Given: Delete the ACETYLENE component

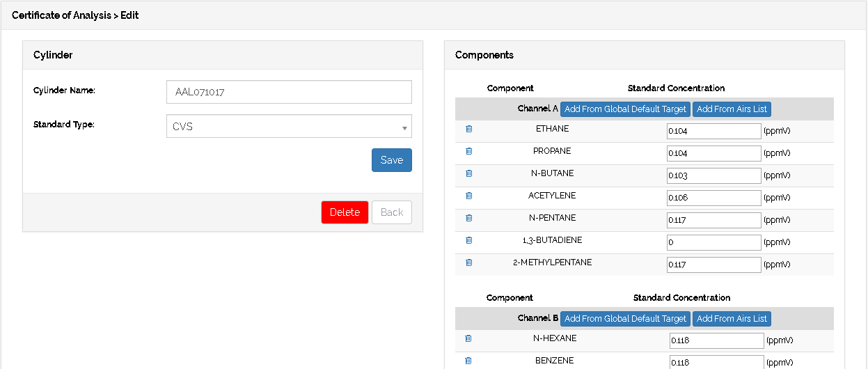Looking at the screenshot, I should [x=468, y=196].
